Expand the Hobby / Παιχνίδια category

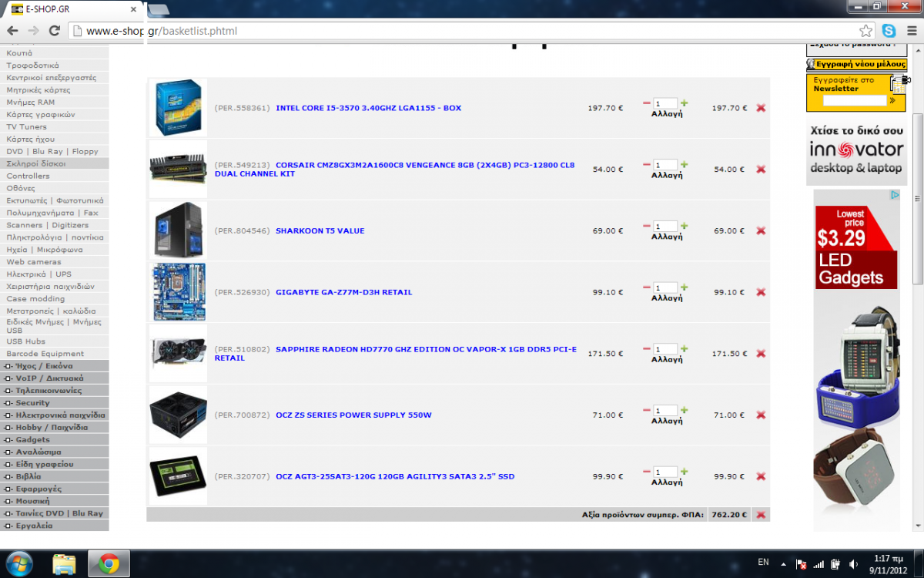tap(55, 428)
